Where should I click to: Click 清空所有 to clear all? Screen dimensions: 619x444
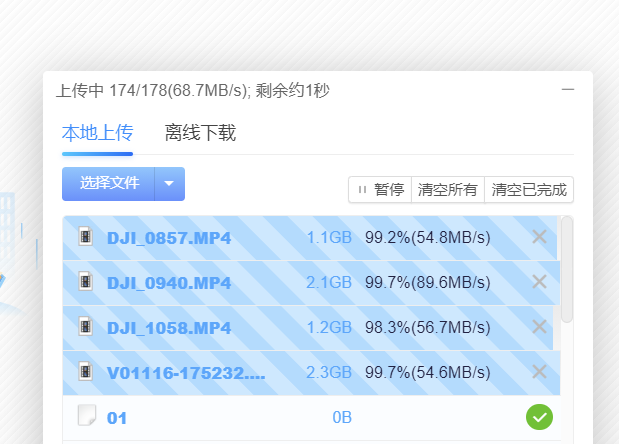[x=448, y=190]
